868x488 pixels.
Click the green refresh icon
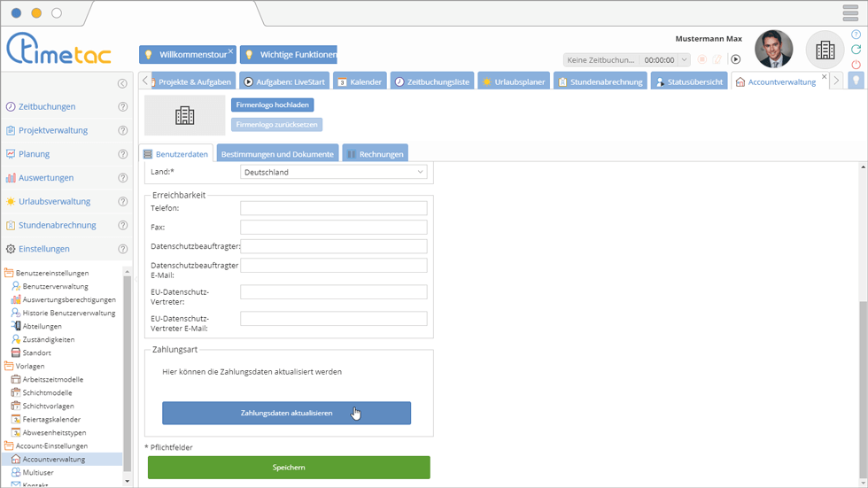[x=856, y=50]
